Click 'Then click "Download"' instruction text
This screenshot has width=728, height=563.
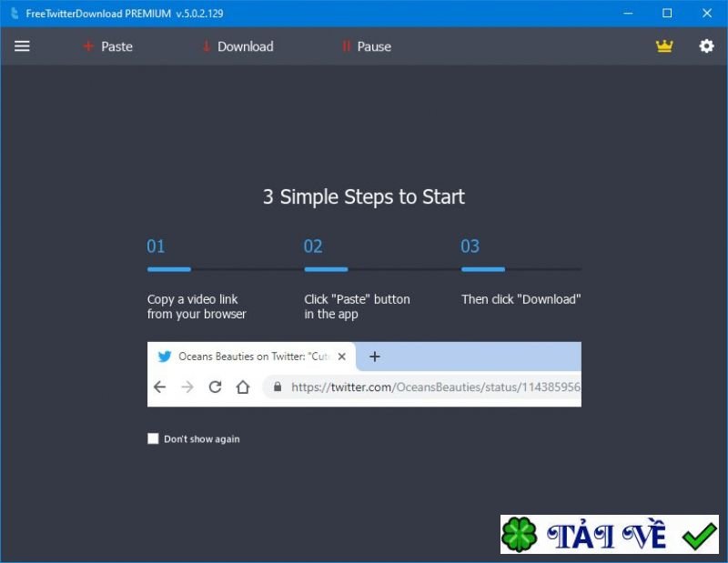[521, 299]
